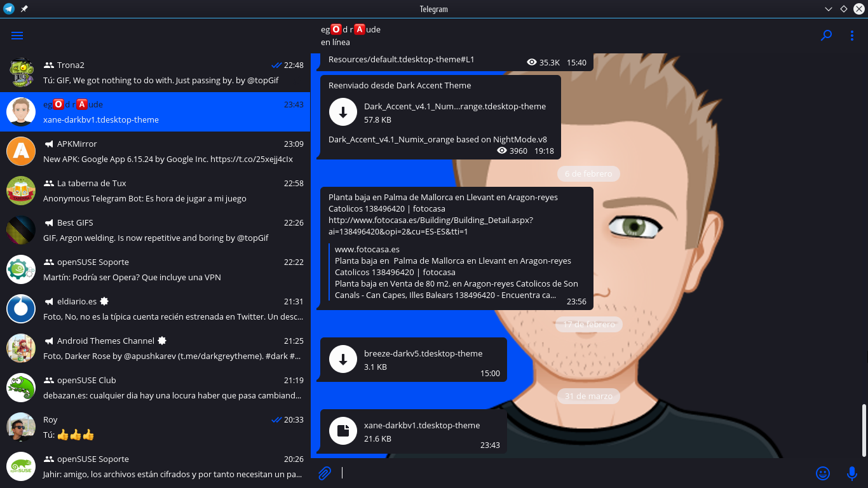Search within this chat using magnifier icon
The height and width of the screenshot is (488, 868).
coord(826,36)
